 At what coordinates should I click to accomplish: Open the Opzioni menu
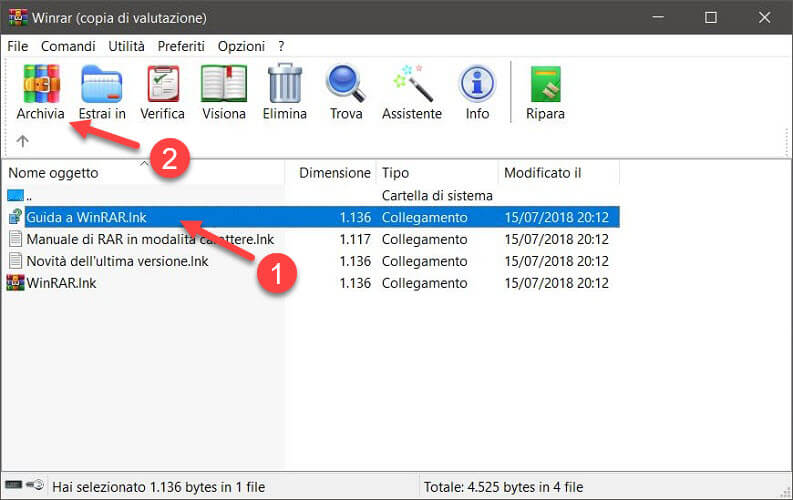241,47
